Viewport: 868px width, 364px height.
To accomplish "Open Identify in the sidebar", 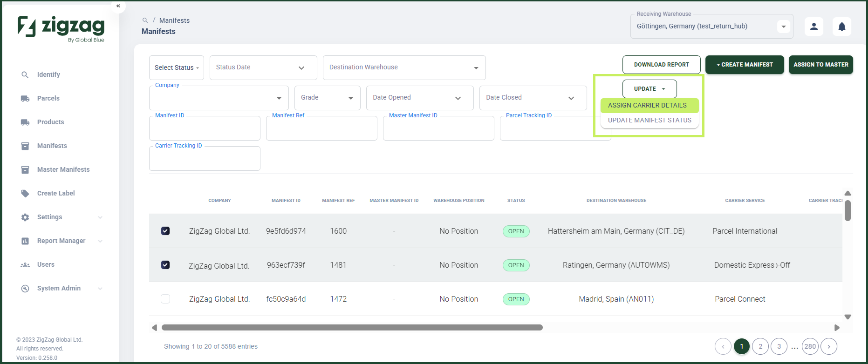I will [48, 74].
